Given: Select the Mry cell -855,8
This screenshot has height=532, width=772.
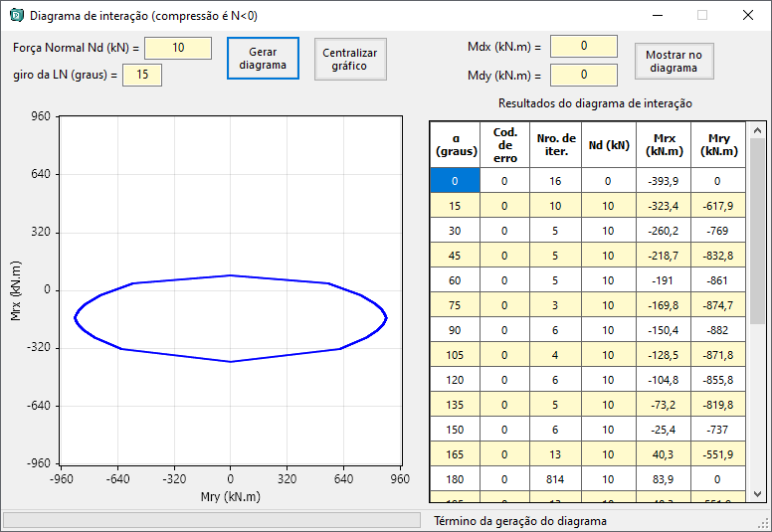Looking at the screenshot, I should (718, 380).
